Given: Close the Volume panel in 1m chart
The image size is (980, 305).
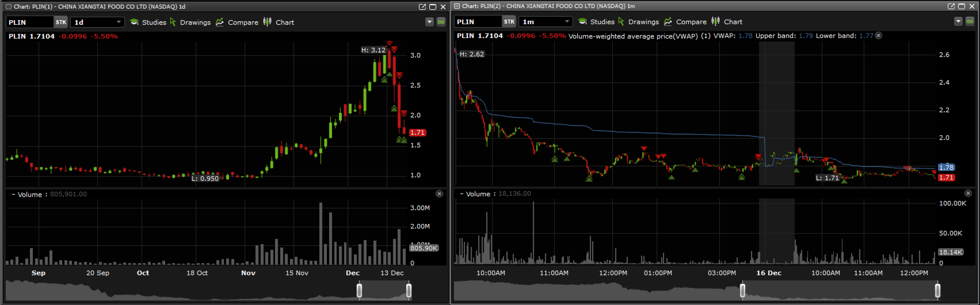Looking at the screenshot, I should tap(968, 193).
